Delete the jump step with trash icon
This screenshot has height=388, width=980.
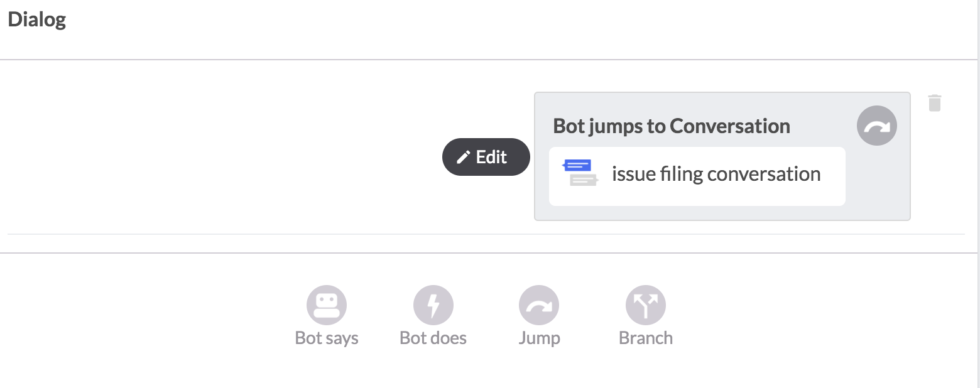point(935,103)
